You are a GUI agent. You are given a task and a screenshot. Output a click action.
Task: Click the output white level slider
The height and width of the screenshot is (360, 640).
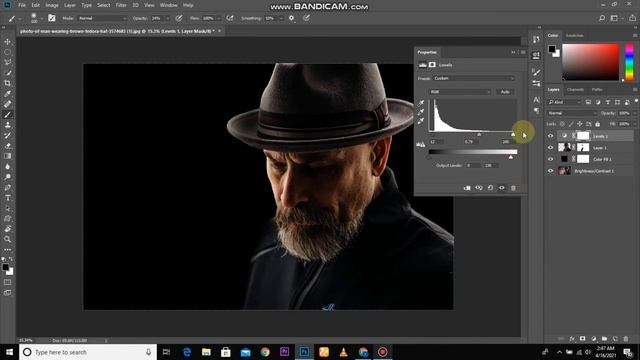(511, 157)
